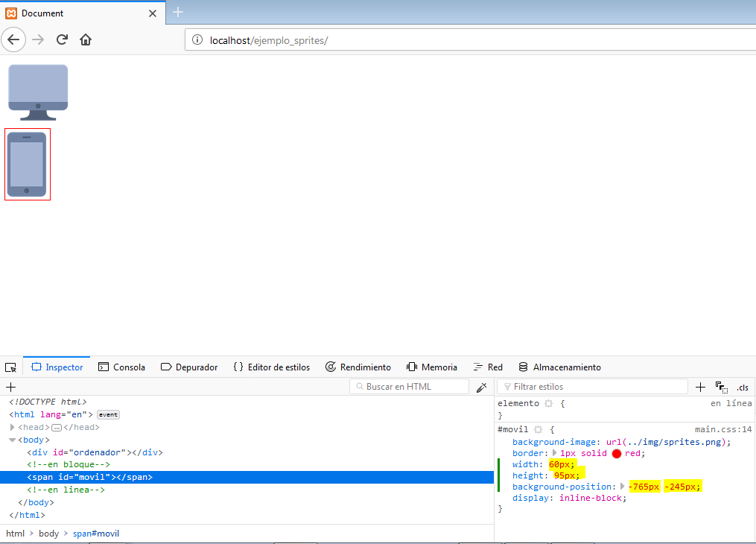Toggle the .cls class panel button

coord(743,388)
